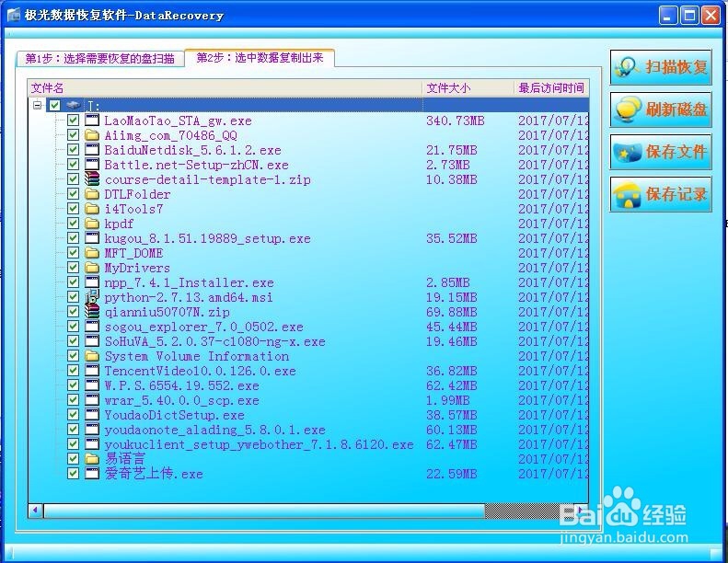The height and width of the screenshot is (563, 728).
Task: Uncheck LaoMaoTao_STA_gw.exe checkbox
Action: (x=73, y=121)
